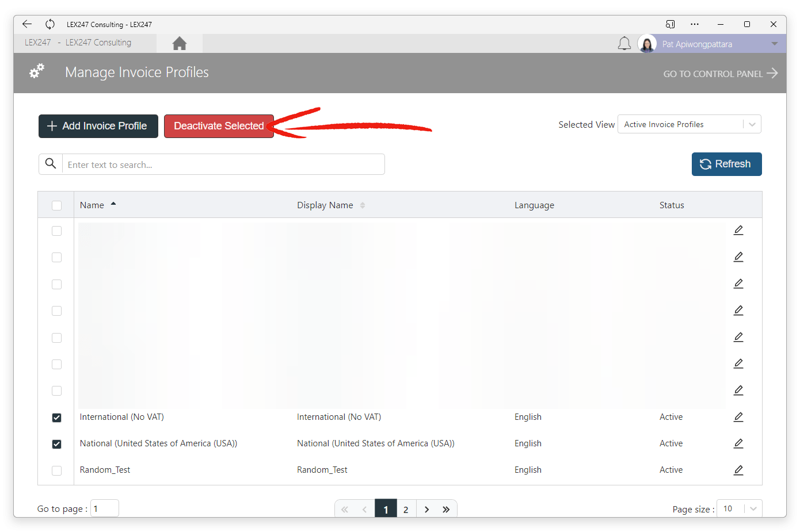Click the search magnifier icon

[50, 164]
